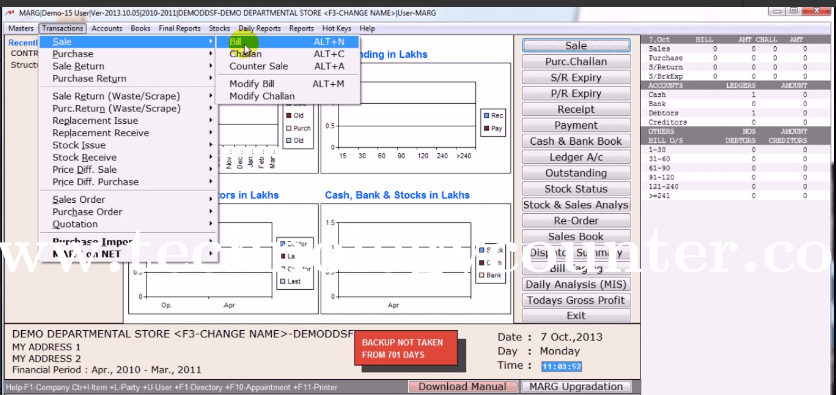This screenshot has width=836, height=395.
Task: Click the MARG application logo icon
Action: click(x=10, y=12)
